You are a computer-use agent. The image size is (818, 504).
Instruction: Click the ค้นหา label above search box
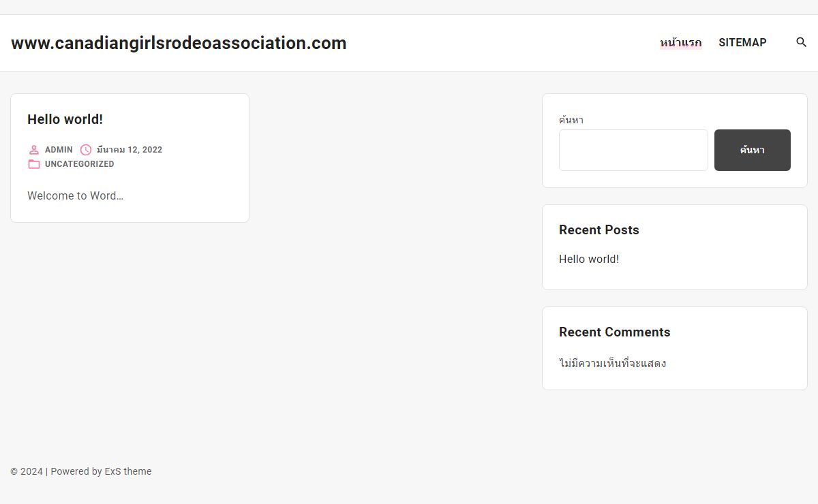point(571,120)
